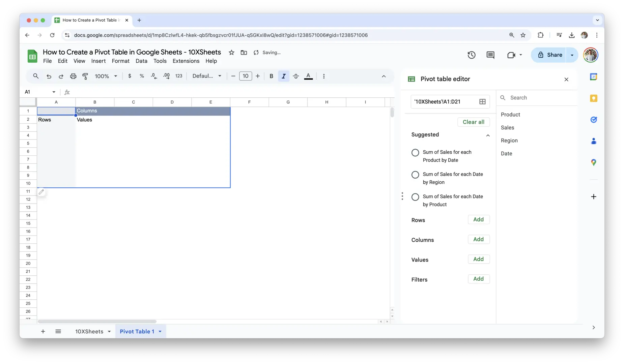The height and width of the screenshot is (364, 624).
Task: Open version history clock icon
Action: [x=471, y=55]
